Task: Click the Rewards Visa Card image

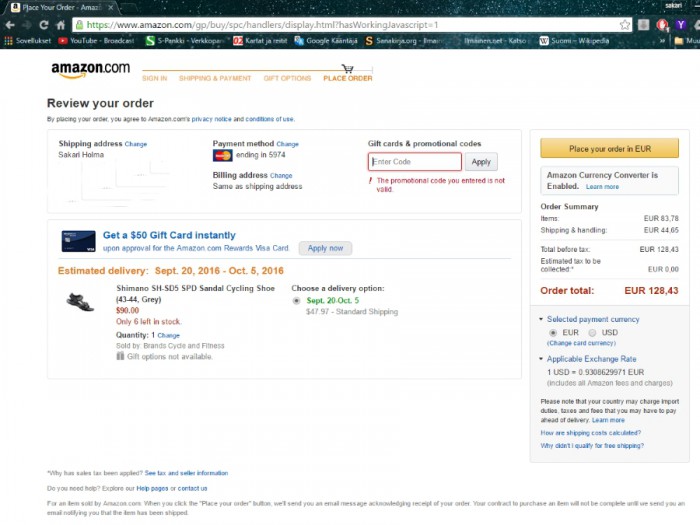Action: (78, 241)
